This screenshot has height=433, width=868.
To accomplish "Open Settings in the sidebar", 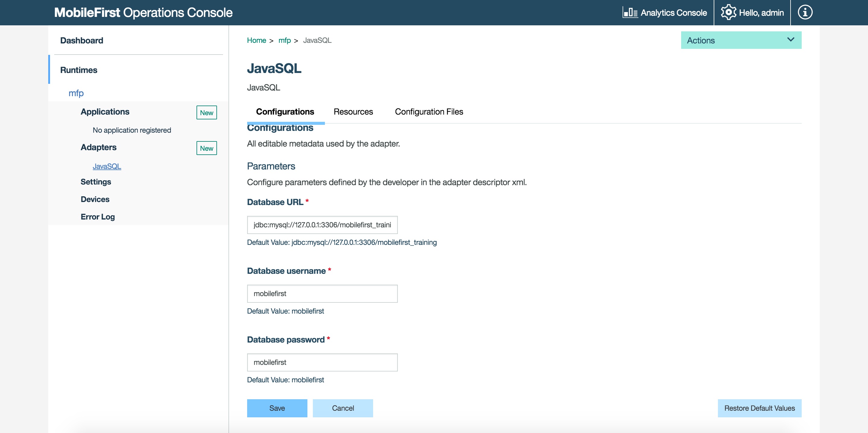I will (96, 182).
